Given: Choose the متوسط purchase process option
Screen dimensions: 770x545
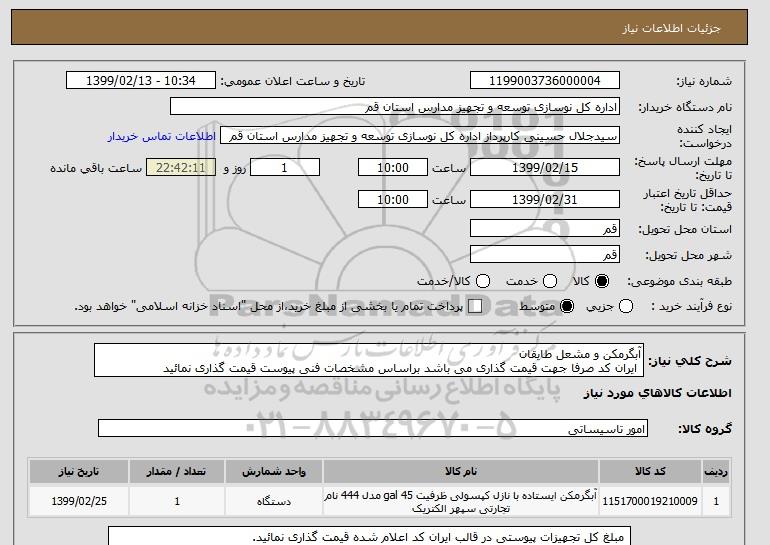Looking at the screenshot, I should point(567,306).
